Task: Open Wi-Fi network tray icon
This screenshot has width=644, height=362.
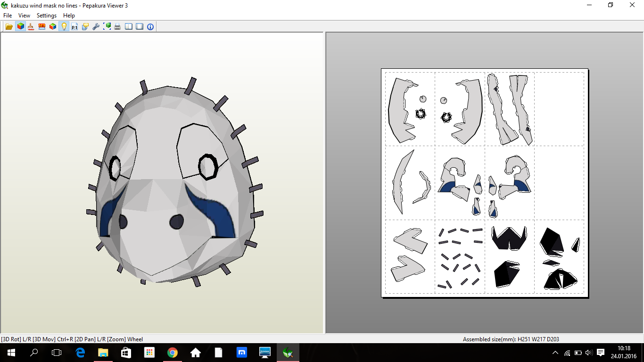Action: click(567, 353)
